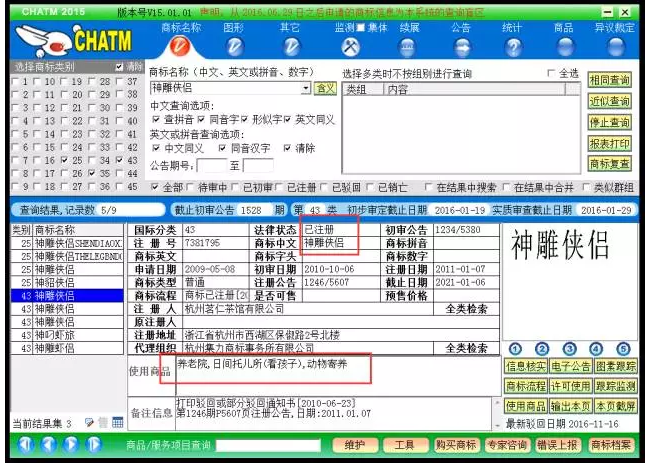Click the 输出本页 button
650x465 pixels.
tap(570, 406)
